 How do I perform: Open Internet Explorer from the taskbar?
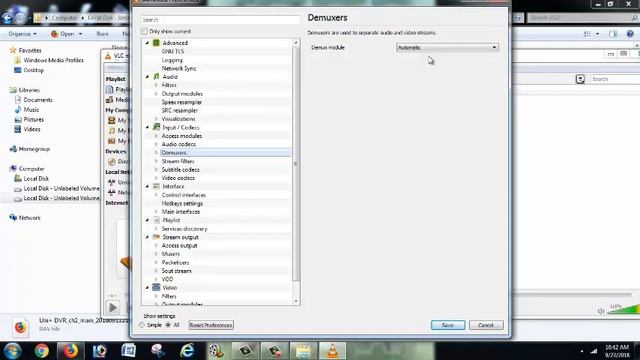[187, 351]
